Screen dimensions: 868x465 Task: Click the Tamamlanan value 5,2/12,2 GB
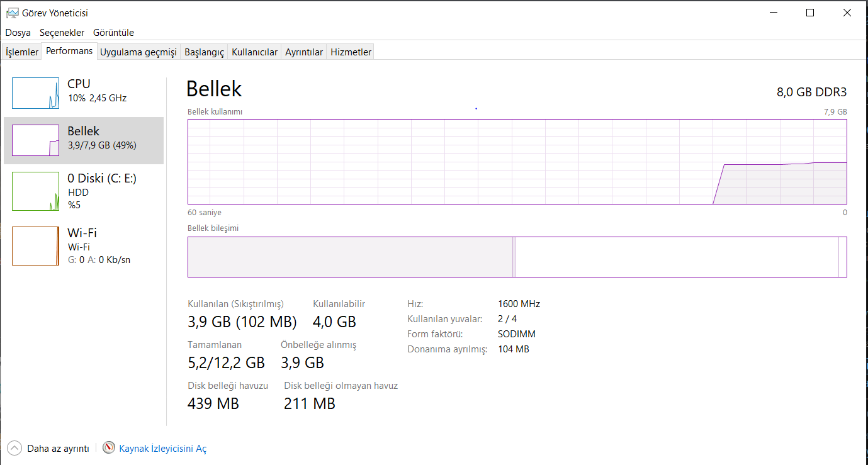(x=226, y=362)
